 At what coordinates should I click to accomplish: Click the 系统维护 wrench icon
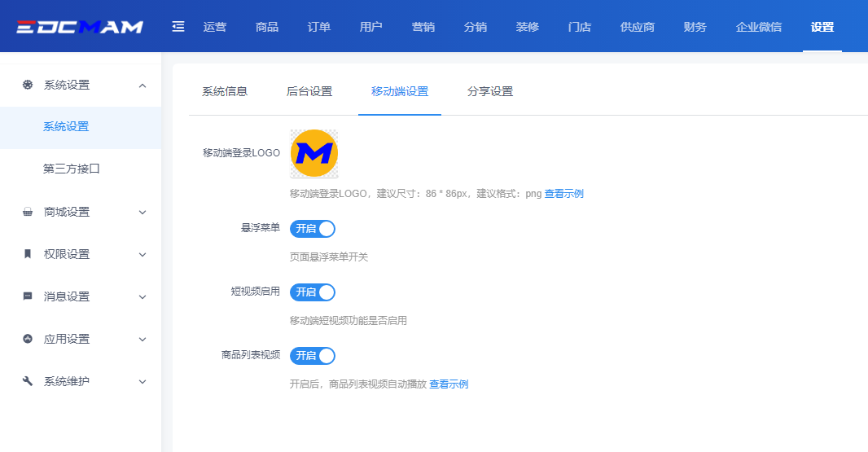coord(28,381)
